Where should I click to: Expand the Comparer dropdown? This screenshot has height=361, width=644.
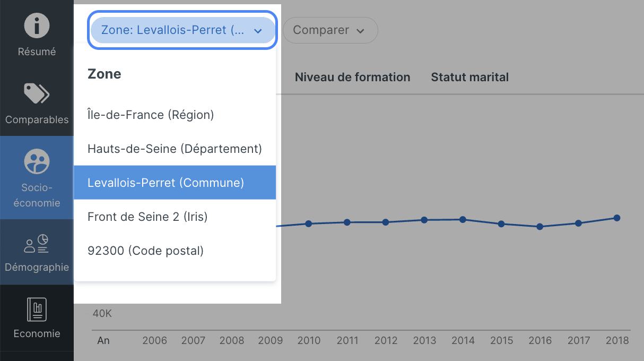330,30
